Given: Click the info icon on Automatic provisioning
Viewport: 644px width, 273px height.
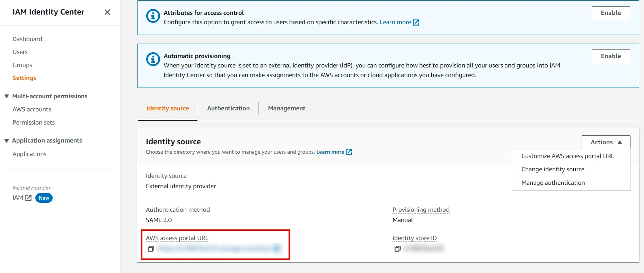Looking at the screenshot, I should pyautogui.click(x=153, y=59).
